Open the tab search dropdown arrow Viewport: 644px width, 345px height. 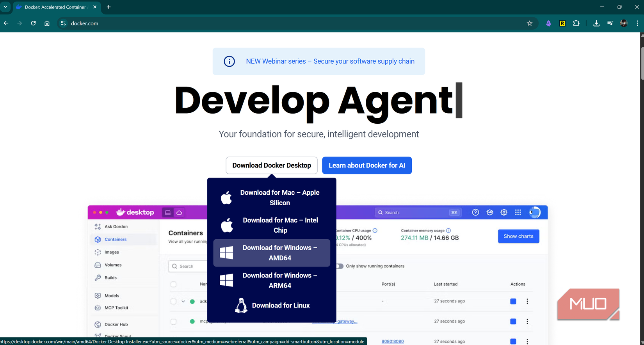[x=5, y=7]
